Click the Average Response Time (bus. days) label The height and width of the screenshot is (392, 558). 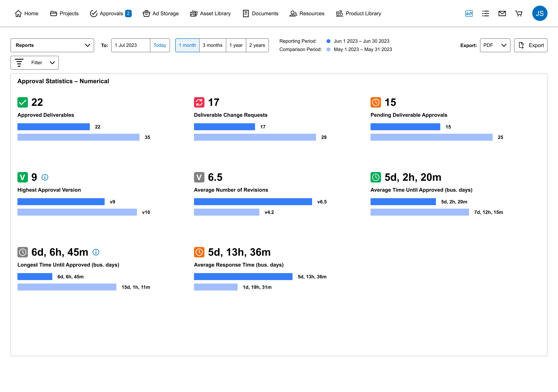(239, 265)
